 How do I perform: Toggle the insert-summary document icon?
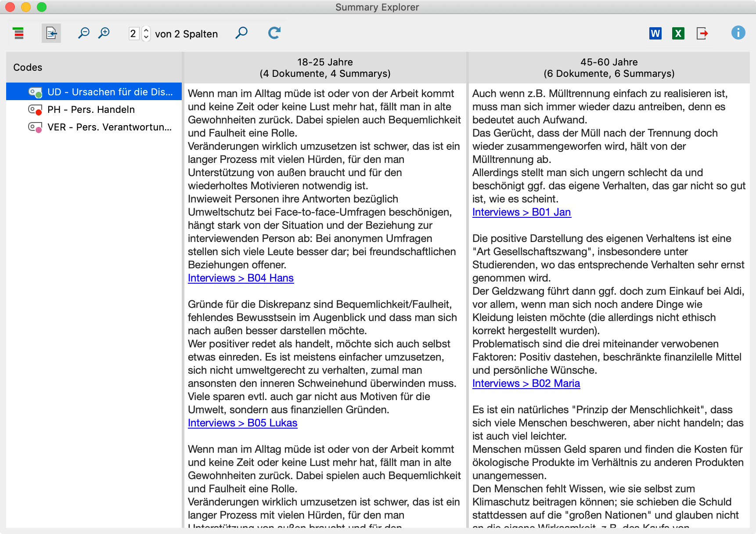pos(51,33)
